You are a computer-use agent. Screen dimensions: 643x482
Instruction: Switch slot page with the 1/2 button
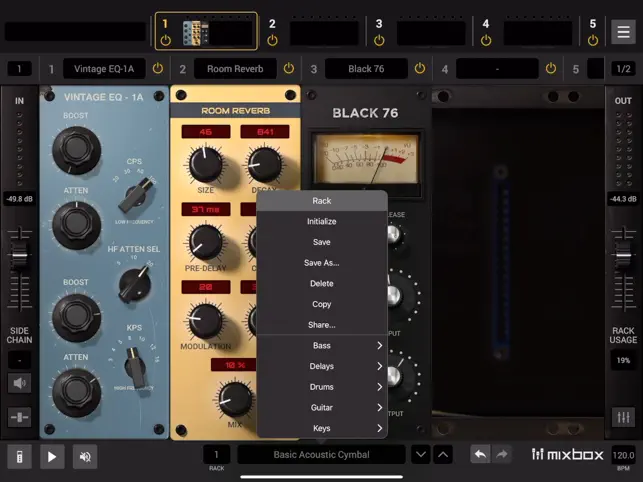click(623, 69)
